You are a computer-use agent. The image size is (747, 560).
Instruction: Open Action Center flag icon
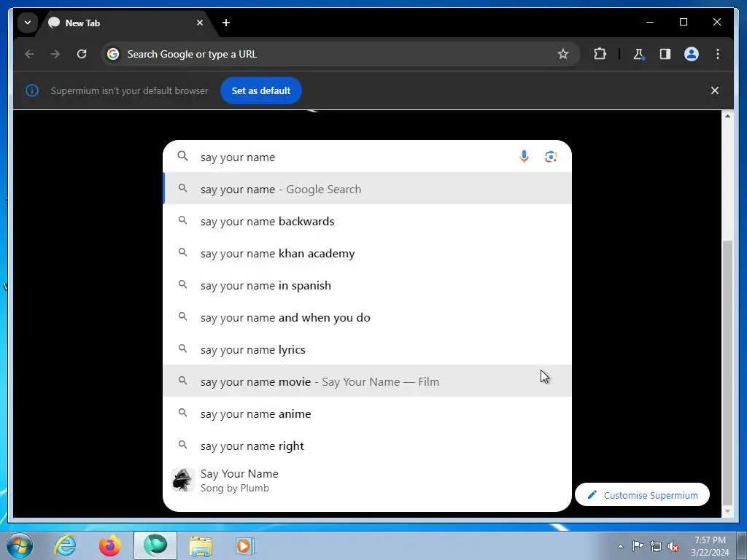coord(638,546)
